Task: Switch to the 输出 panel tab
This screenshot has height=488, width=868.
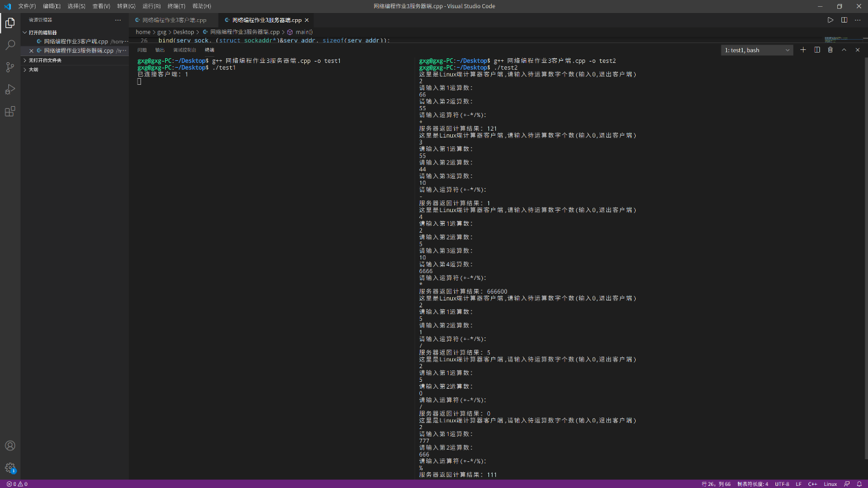Action: (x=160, y=50)
